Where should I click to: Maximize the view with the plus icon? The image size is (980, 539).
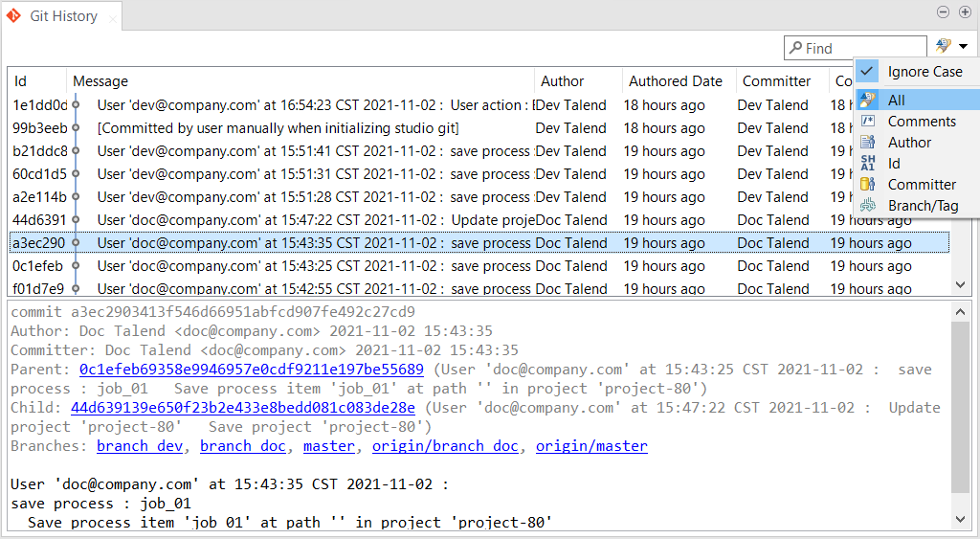point(962,12)
